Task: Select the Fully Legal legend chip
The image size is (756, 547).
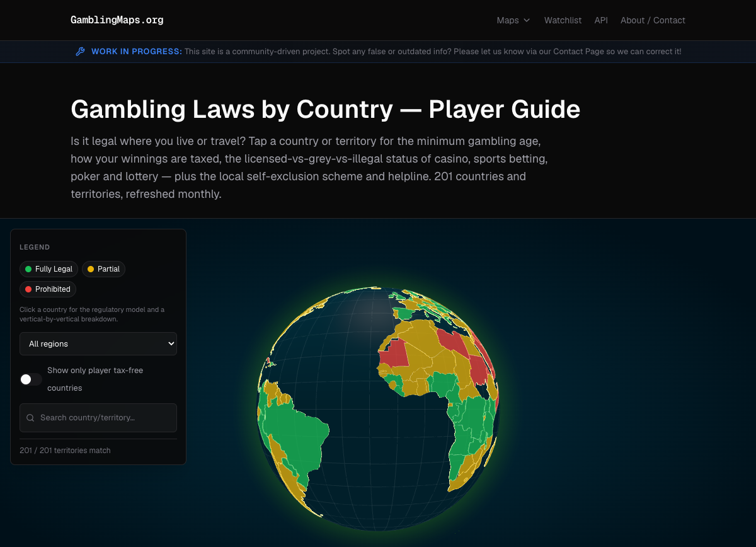Action: click(x=49, y=269)
